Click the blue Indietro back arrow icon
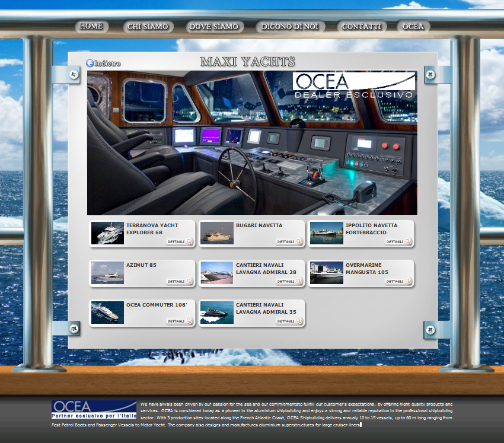The width and height of the screenshot is (504, 443). click(x=90, y=63)
